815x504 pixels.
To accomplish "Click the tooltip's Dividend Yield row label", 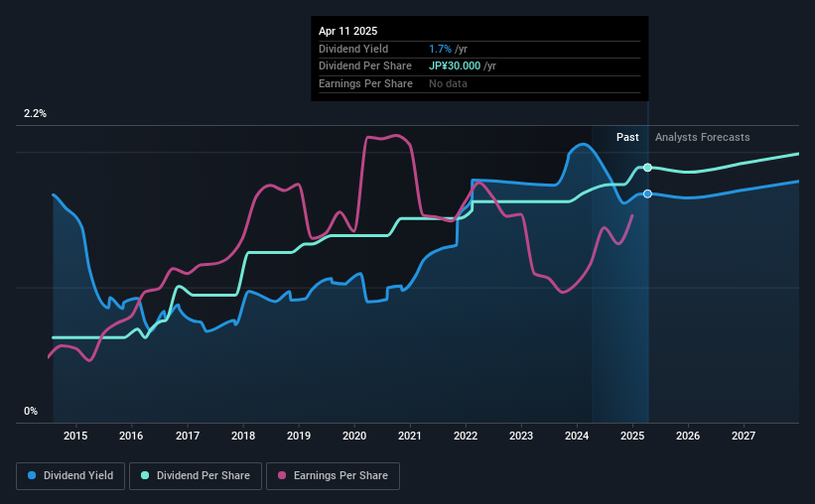I will point(353,49).
